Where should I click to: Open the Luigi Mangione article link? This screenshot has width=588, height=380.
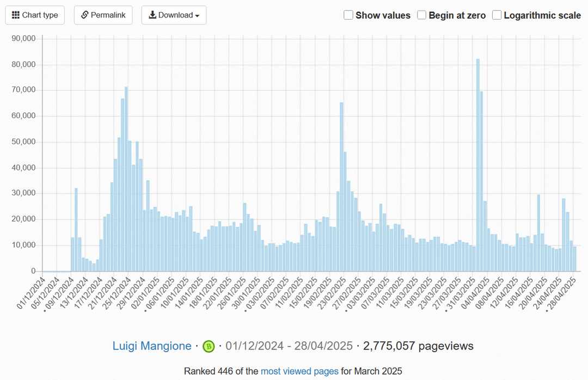152,346
